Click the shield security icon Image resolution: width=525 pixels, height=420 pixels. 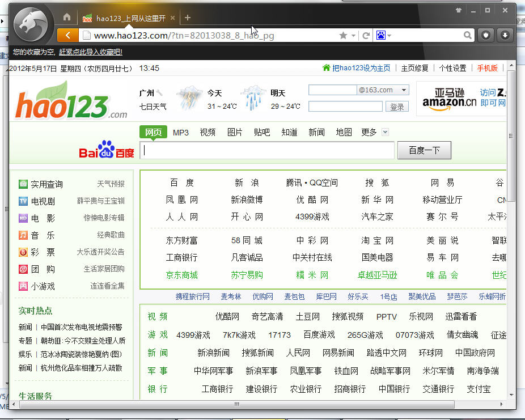486,35
